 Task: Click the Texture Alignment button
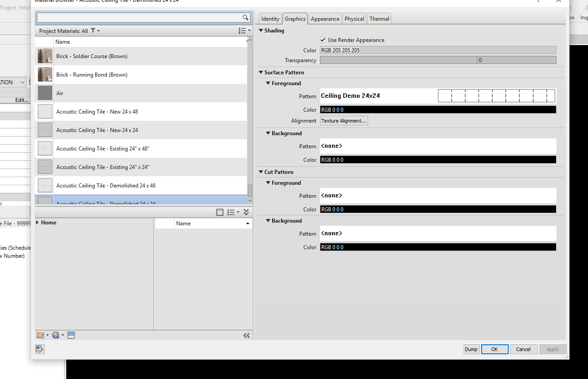pyautogui.click(x=344, y=120)
